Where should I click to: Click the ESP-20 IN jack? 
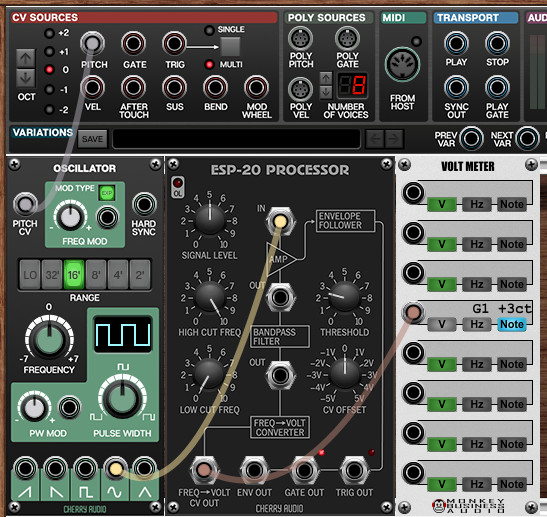[280, 222]
